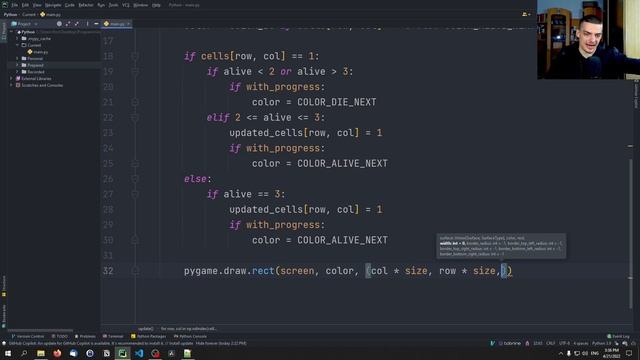Image resolution: width=640 pixels, height=360 pixels.
Task: Open Project panel options menu icon
Action: click(x=87, y=24)
